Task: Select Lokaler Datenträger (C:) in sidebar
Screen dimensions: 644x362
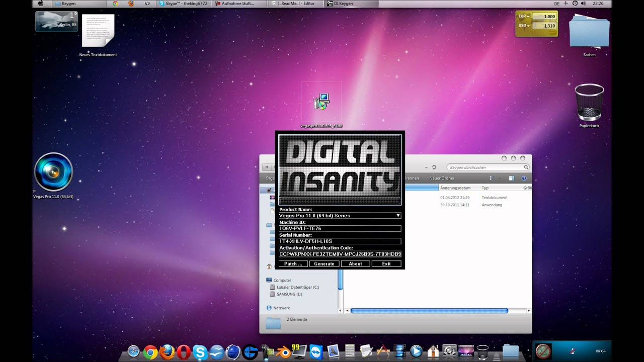Action: tap(294, 287)
